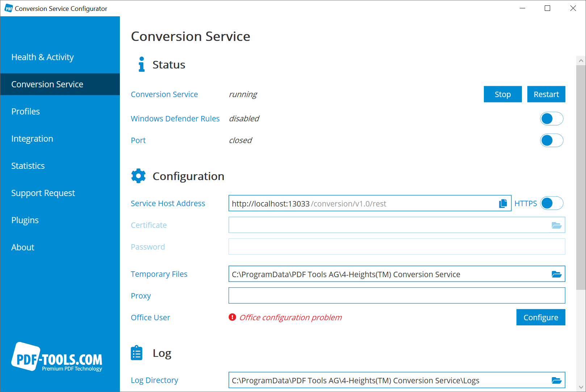Click the Log clipboard icon

pyautogui.click(x=137, y=353)
